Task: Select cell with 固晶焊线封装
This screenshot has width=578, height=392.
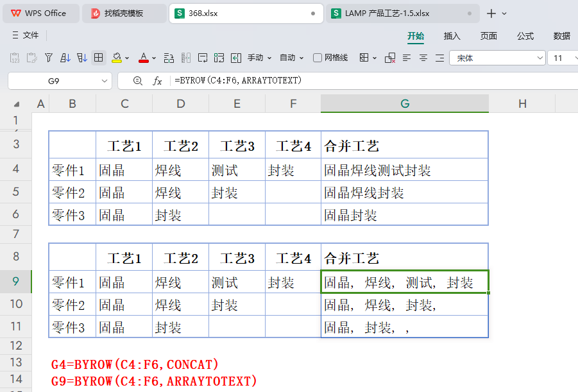Action: [404, 192]
